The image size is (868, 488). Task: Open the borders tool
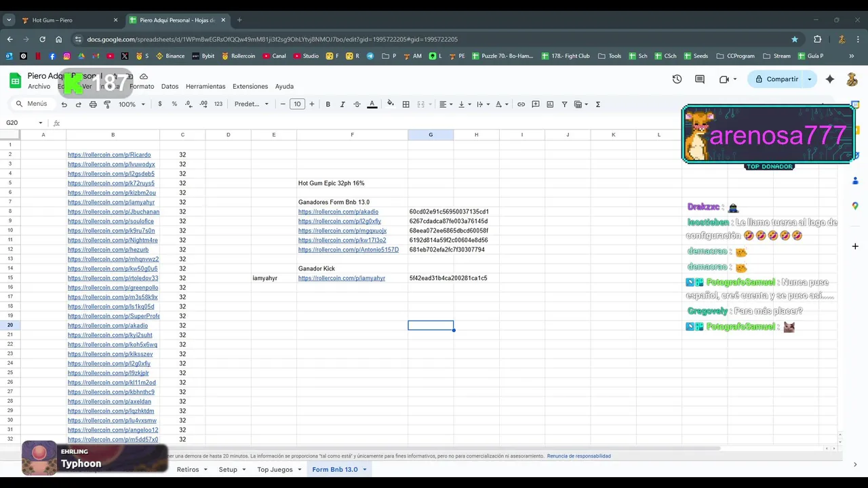tap(406, 104)
